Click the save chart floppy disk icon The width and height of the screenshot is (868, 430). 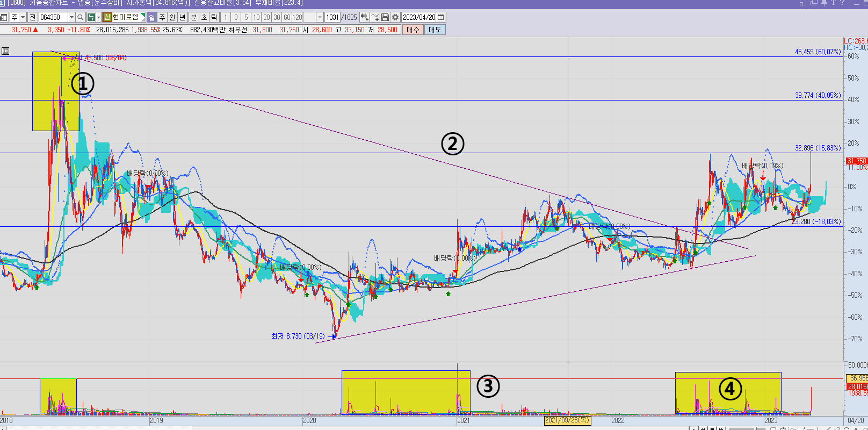385,17
